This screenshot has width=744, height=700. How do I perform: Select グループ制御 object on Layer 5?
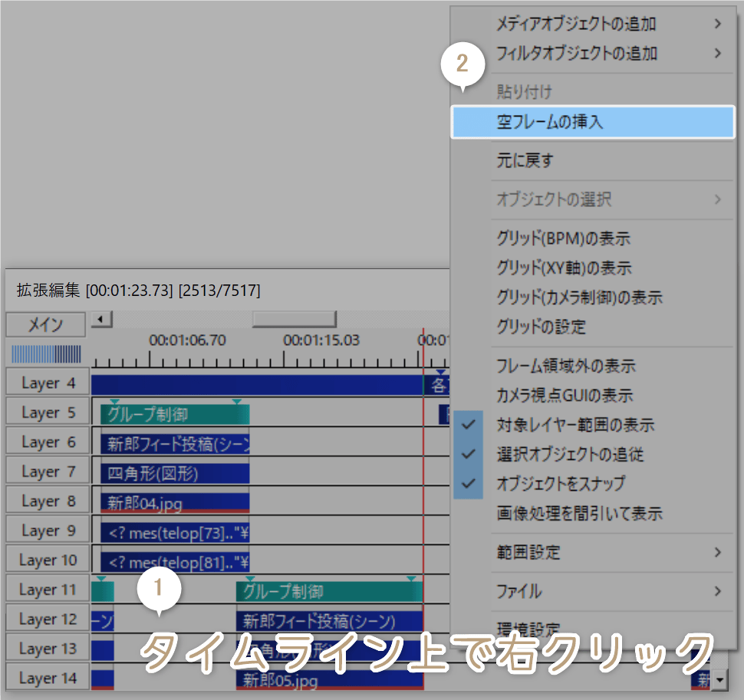coord(175,415)
